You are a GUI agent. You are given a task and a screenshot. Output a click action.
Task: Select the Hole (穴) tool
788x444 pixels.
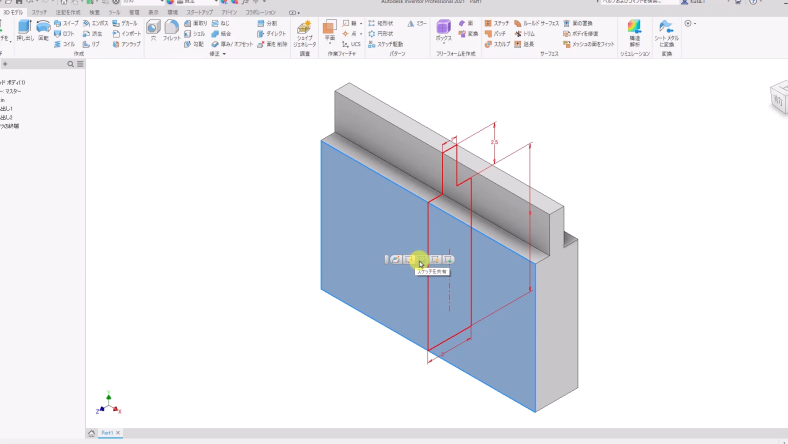153,30
